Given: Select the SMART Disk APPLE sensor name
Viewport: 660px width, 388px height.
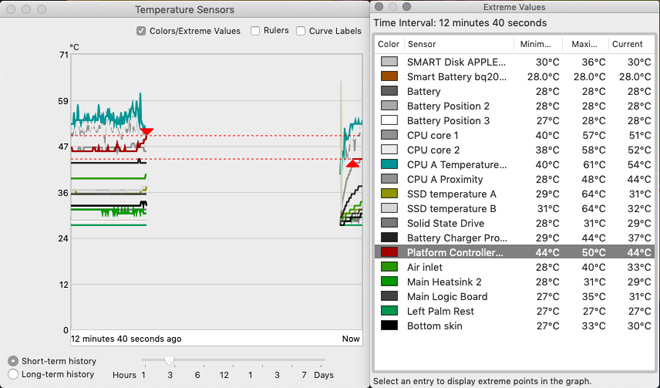Looking at the screenshot, I should (456, 62).
